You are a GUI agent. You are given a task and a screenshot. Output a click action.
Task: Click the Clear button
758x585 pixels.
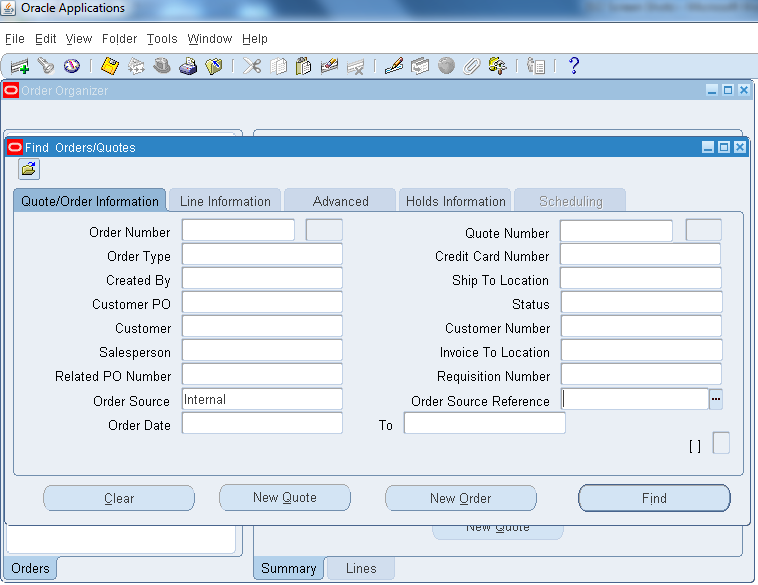tap(119, 498)
